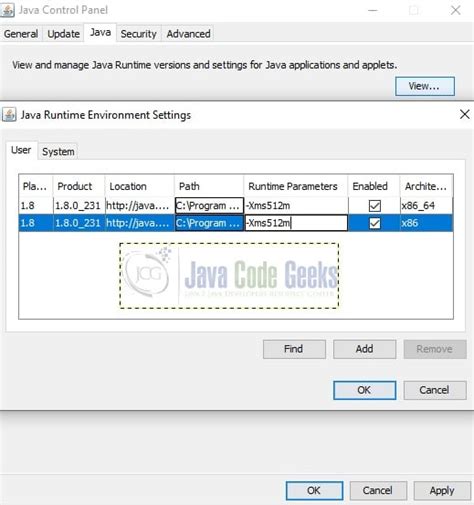The width and height of the screenshot is (474, 505).
Task: Click Platform 1.8 in the x86 row
Action: pos(36,223)
